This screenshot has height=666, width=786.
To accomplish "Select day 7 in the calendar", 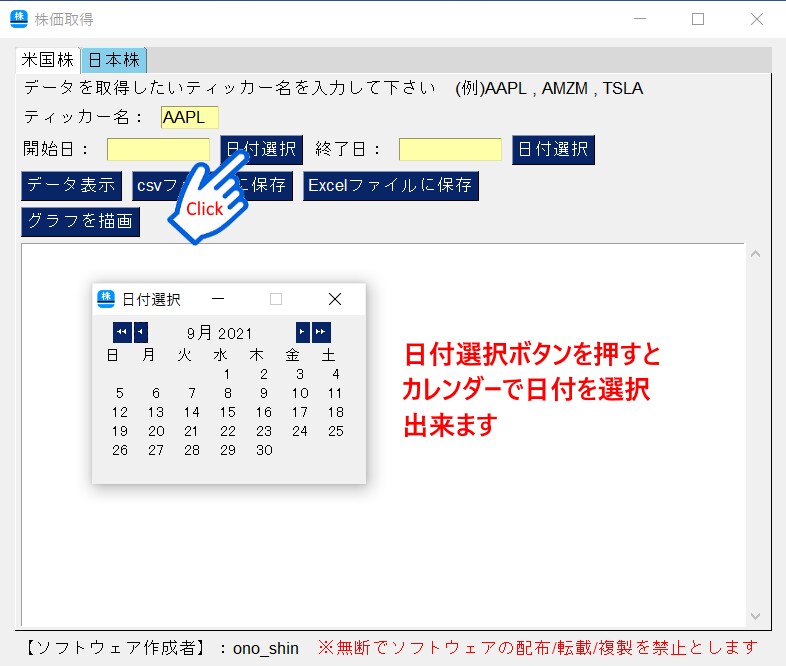I will [192, 393].
